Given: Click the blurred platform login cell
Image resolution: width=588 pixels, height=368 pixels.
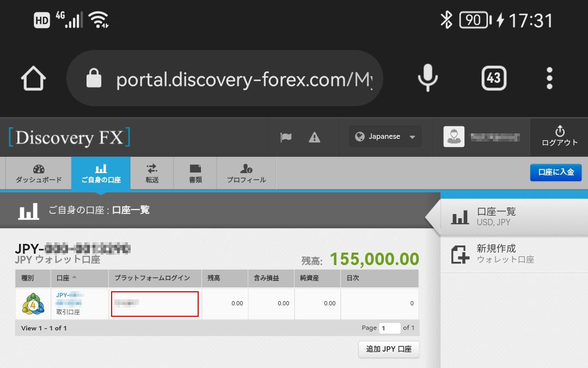Looking at the screenshot, I should 155,304.
